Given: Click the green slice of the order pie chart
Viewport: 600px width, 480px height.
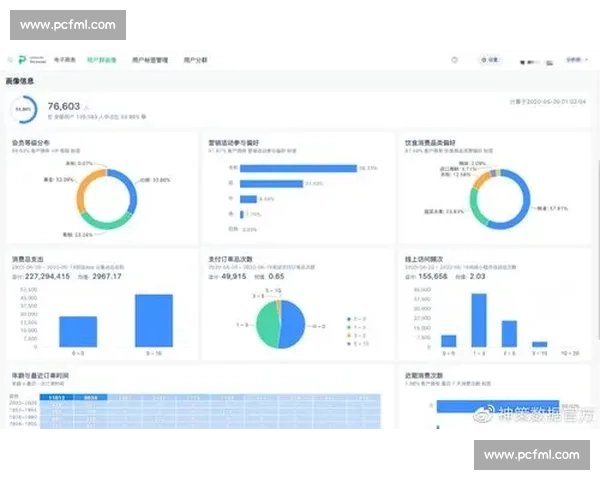Looking at the screenshot, I should [x=267, y=323].
